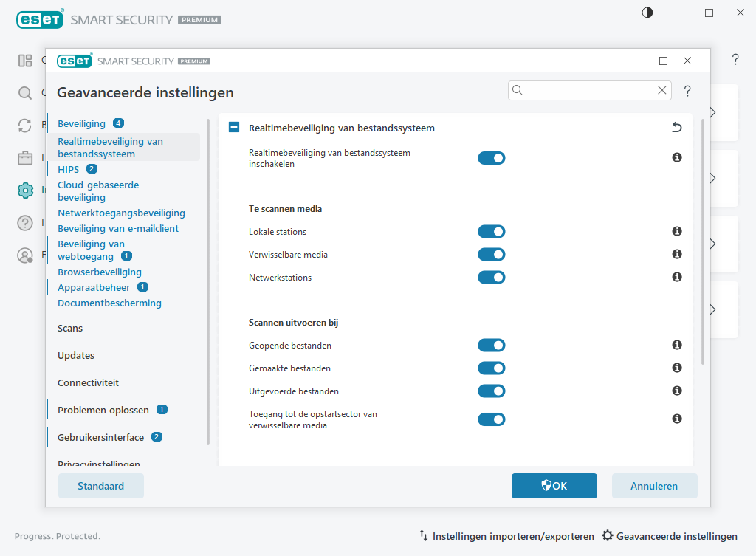Select the Computer scan magnifier icon
Image resolution: width=756 pixels, height=556 pixels.
pos(25,93)
